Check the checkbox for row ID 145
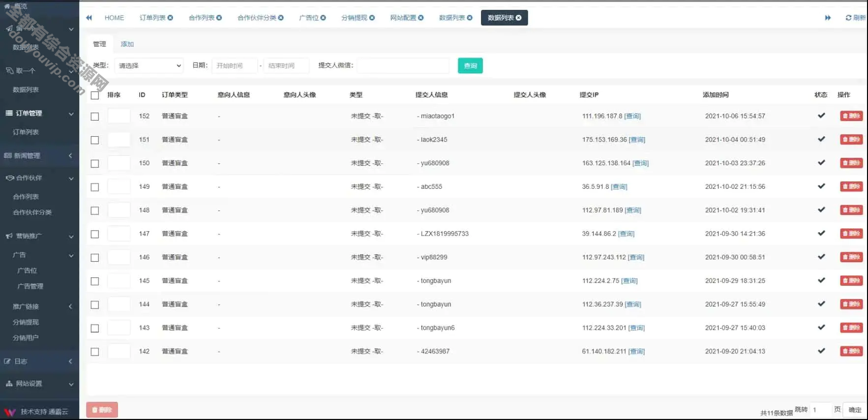The width and height of the screenshot is (868, 420). coord(95,281)
